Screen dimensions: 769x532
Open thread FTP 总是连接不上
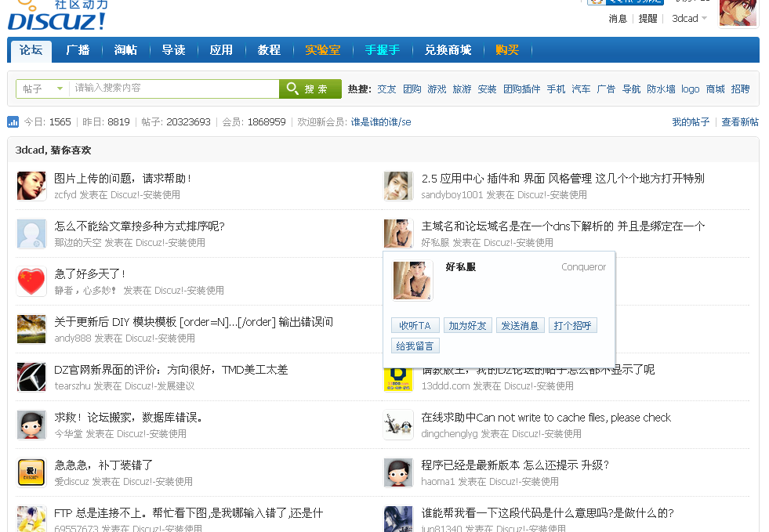coord(188,513)
